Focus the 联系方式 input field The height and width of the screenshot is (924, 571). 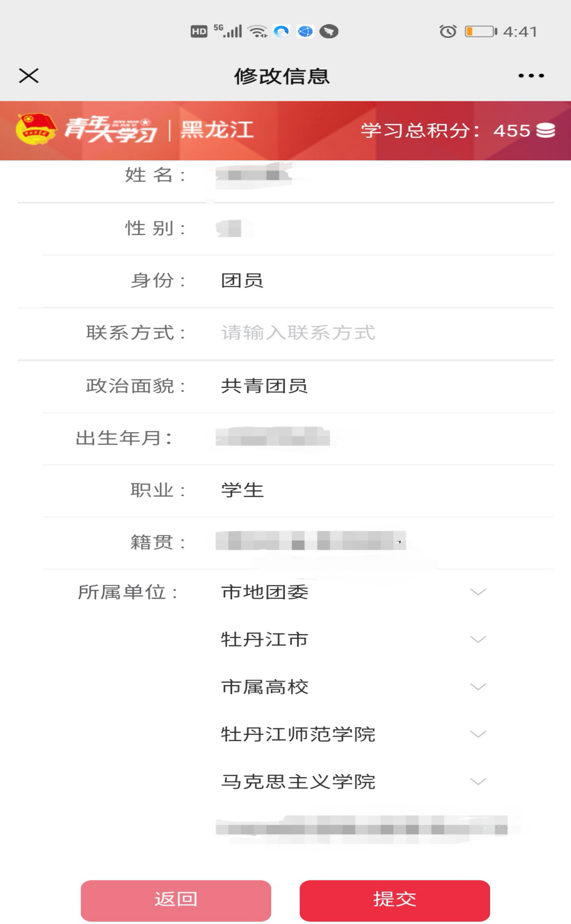pos(385,333)
